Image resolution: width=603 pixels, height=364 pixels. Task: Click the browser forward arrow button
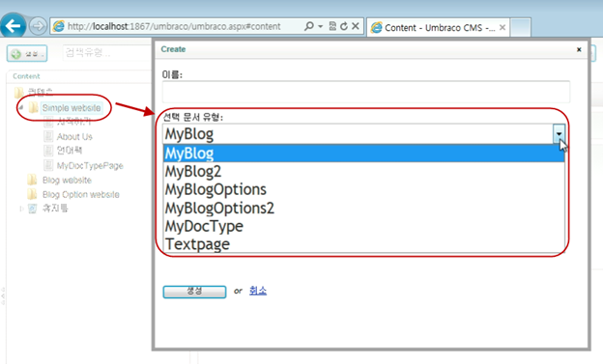(x=38, y=26)
